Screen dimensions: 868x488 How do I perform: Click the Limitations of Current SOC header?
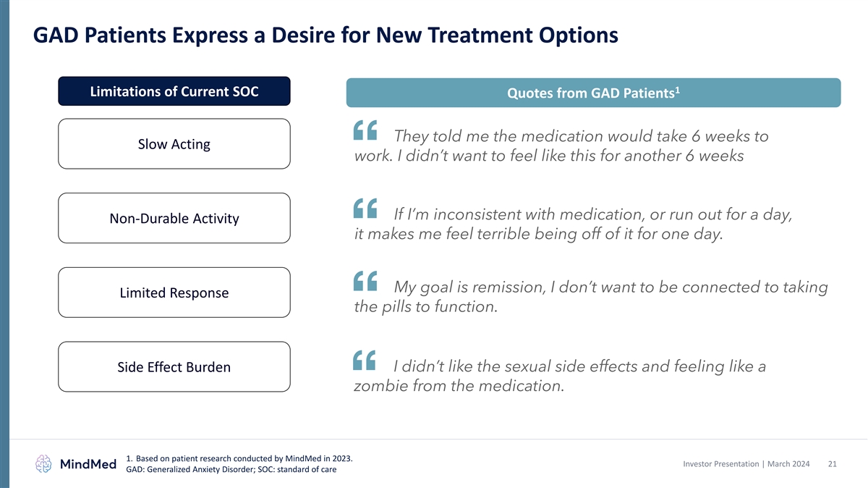tap(174, 92)
